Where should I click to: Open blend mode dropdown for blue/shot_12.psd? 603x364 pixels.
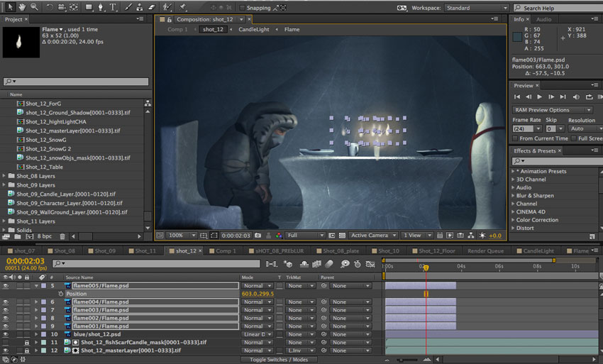[x=257, y=334]
